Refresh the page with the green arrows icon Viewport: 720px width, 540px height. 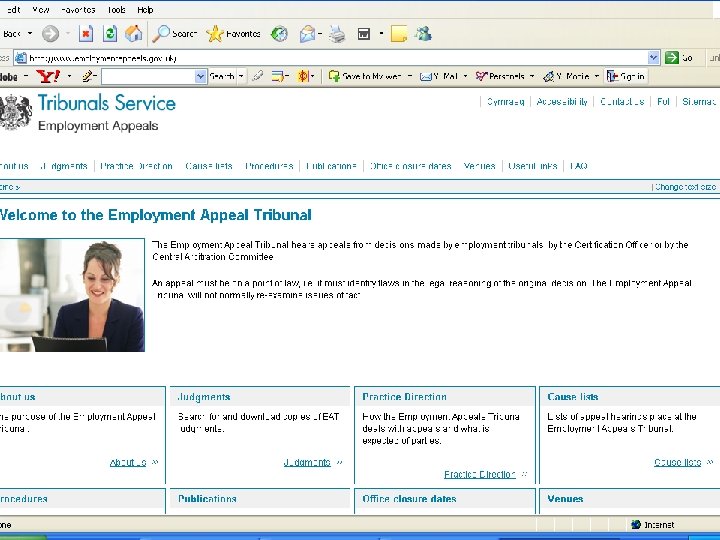(x=110, y=34)
